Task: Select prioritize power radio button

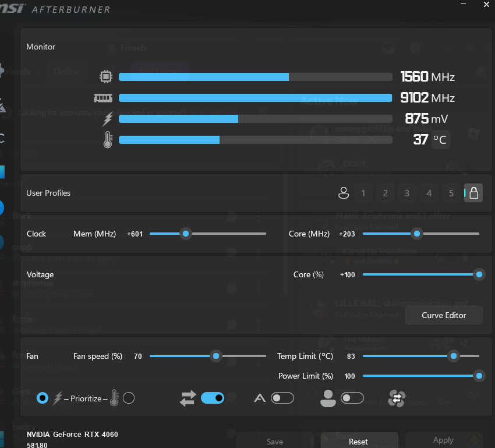Action: click(x=43, y=398)
